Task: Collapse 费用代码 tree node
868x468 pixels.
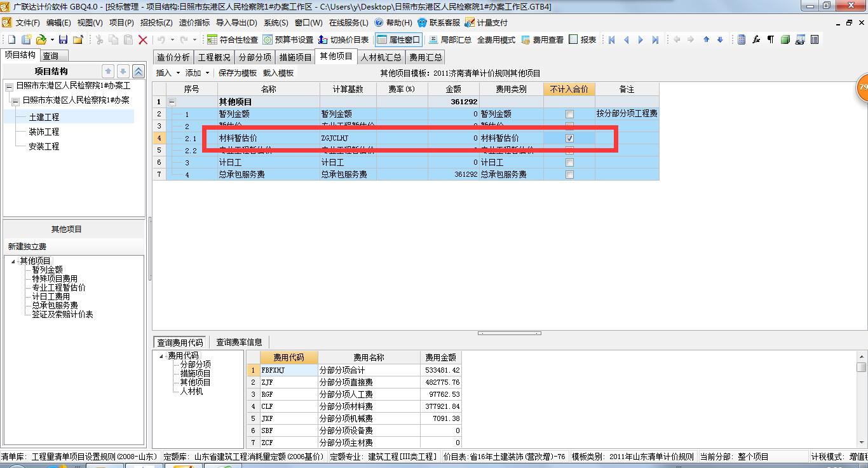Action: click(161, 355)
